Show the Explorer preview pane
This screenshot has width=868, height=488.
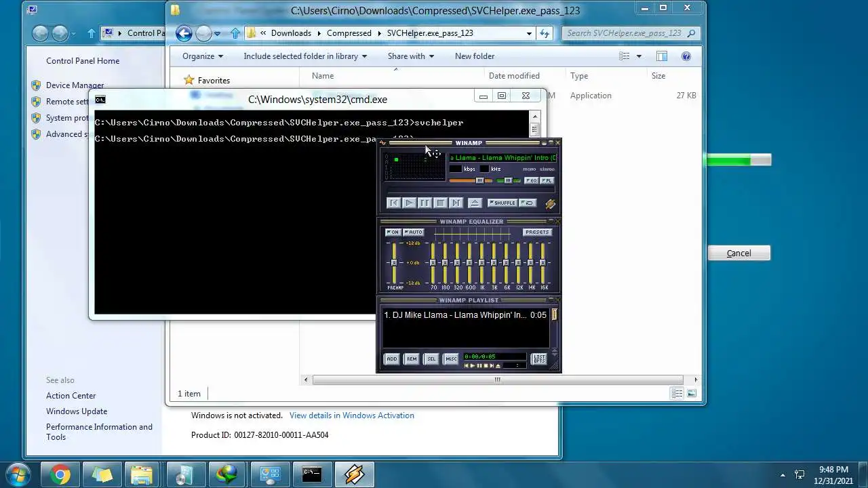pyautogui.click(x=661, y=56)
